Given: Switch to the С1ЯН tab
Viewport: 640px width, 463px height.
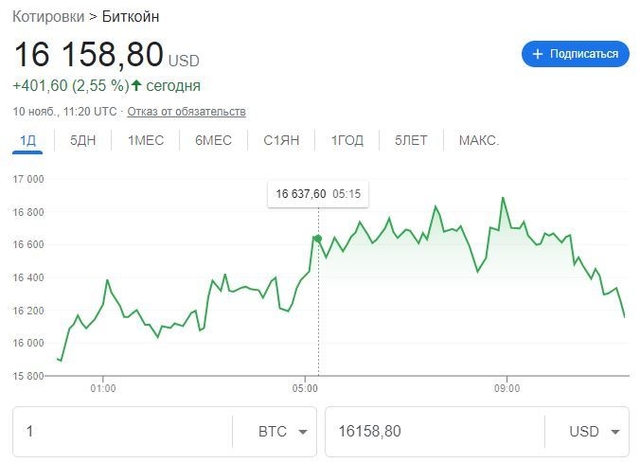Looking at the screenshot, I should [x=281, y=140].
